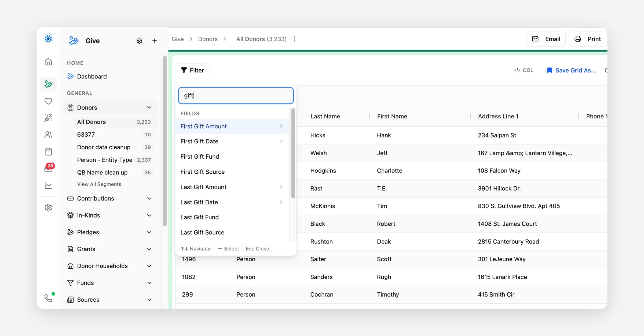Click the Funds funnel icon
This screenshot has width=644, height=336.
click(70, 283)
